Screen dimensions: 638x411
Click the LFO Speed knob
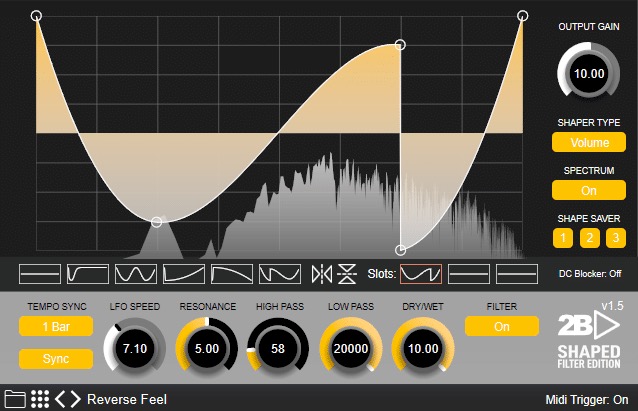click(x=135, y=348)
